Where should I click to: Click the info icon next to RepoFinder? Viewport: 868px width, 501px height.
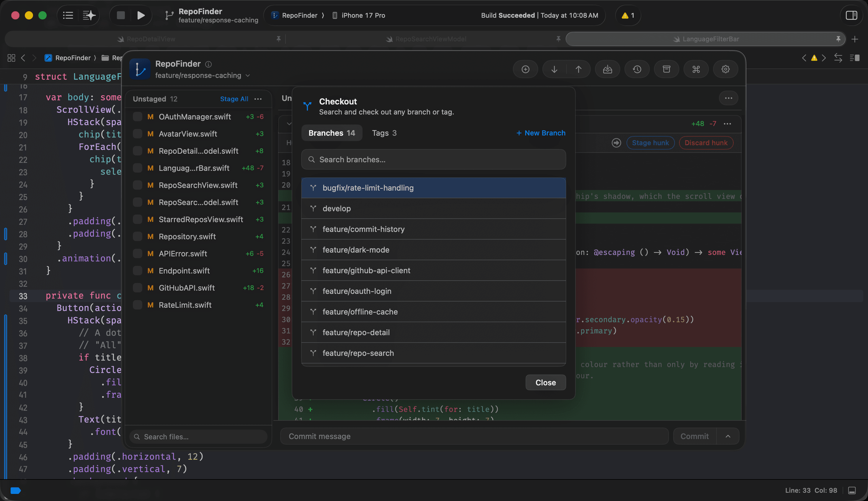coord(208,64)
